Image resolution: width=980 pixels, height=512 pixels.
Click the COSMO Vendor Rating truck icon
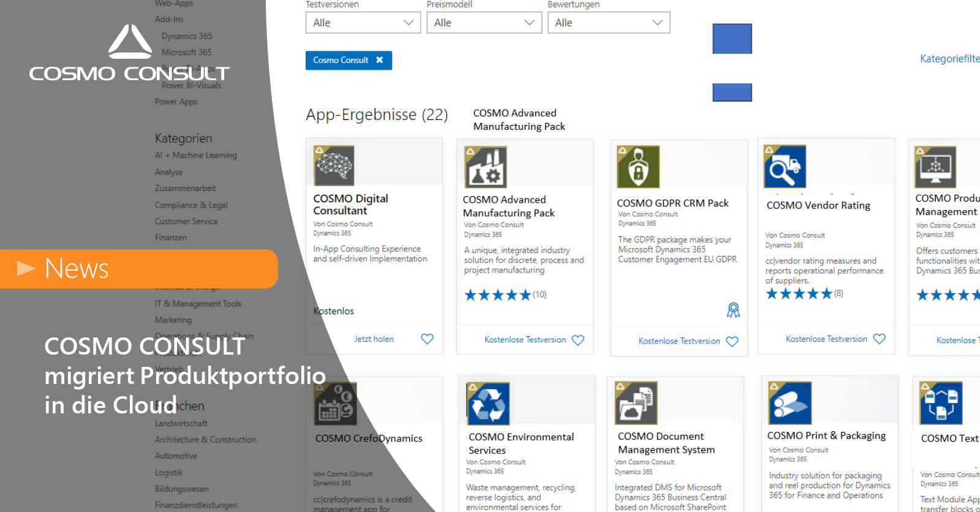click(x=785, y=167)
